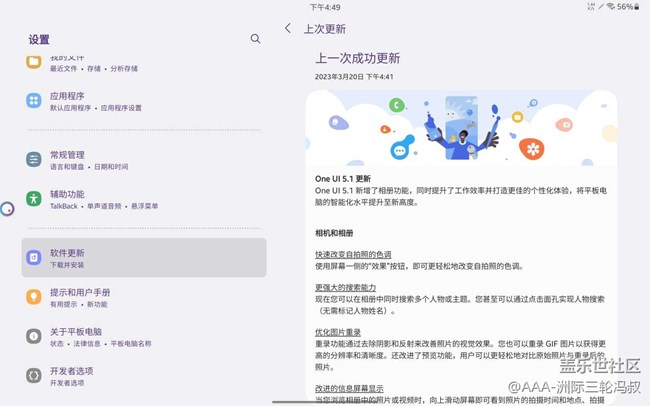The image size is (650, 406).
Task: Open 开发者选项
Action: (x=144, y=376)
